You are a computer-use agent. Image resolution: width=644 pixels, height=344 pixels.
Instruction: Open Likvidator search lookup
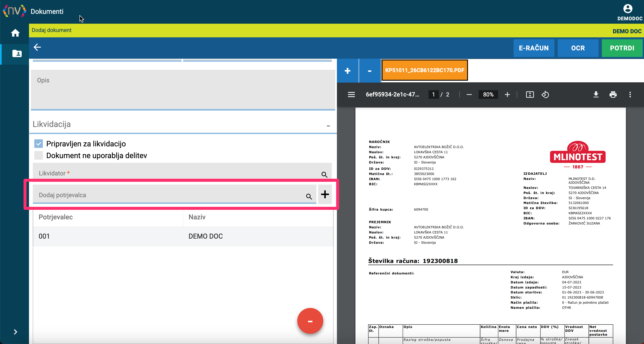pyautogui.click(x=324, y=175)
